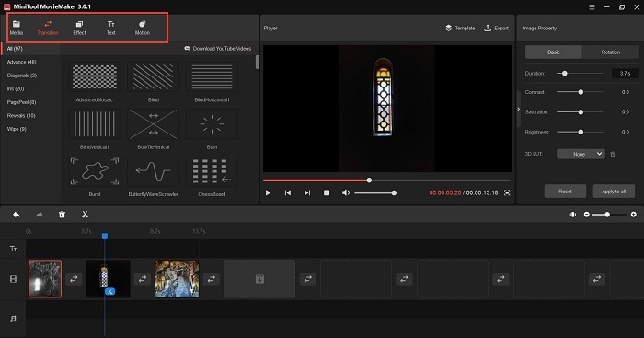Screen dimensions: 644x338
Task: Adjust the Contrast slider
Action: (580, 92)
